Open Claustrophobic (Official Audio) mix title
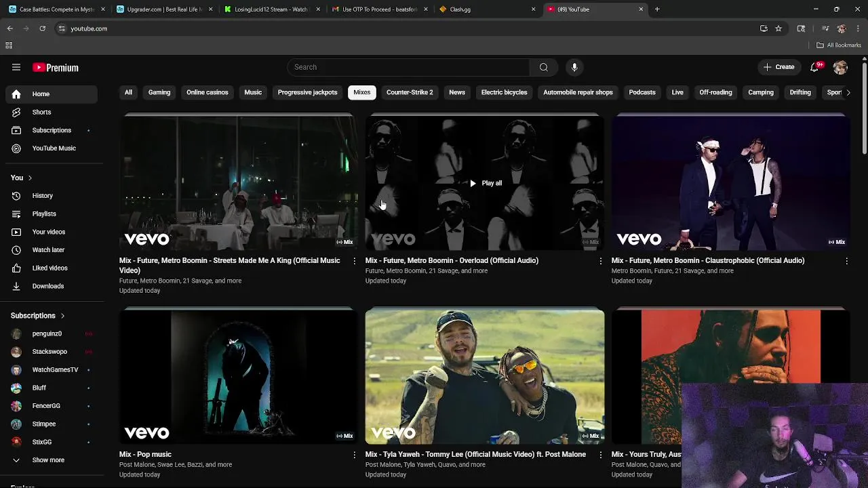This screenshot has width=868, height=488. tap(708, 260)
